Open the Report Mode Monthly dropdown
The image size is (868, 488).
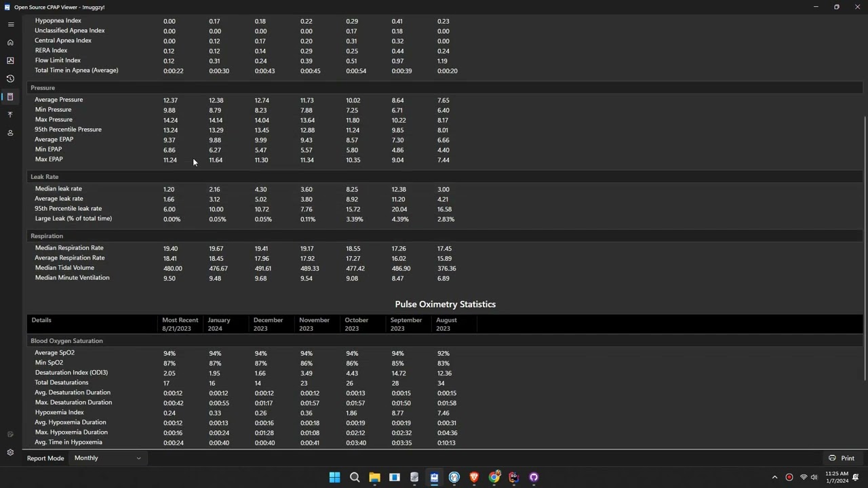point(108,458)
